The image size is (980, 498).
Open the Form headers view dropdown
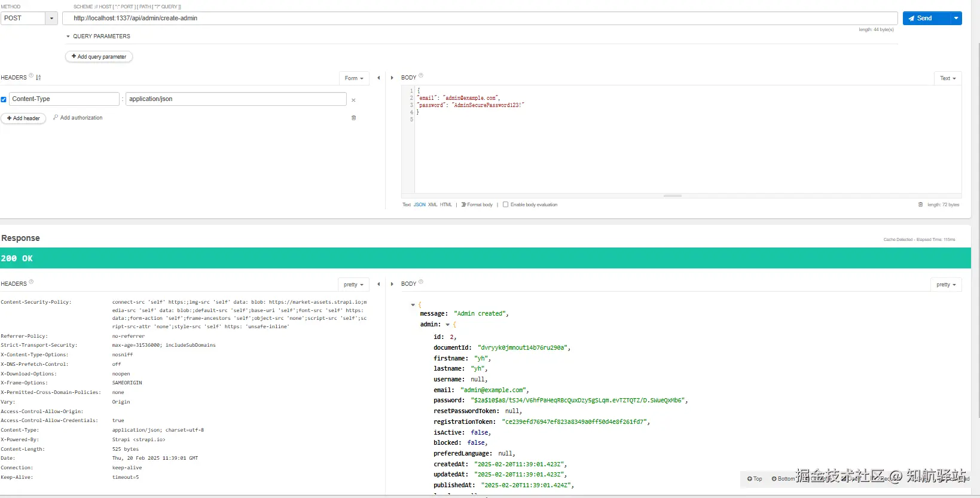(x=354, y=78)
